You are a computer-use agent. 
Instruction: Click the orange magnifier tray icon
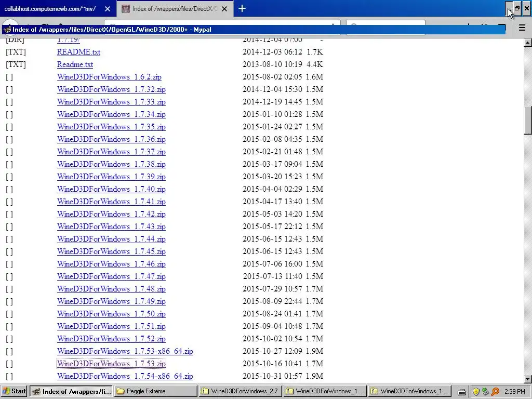point(495,392)
